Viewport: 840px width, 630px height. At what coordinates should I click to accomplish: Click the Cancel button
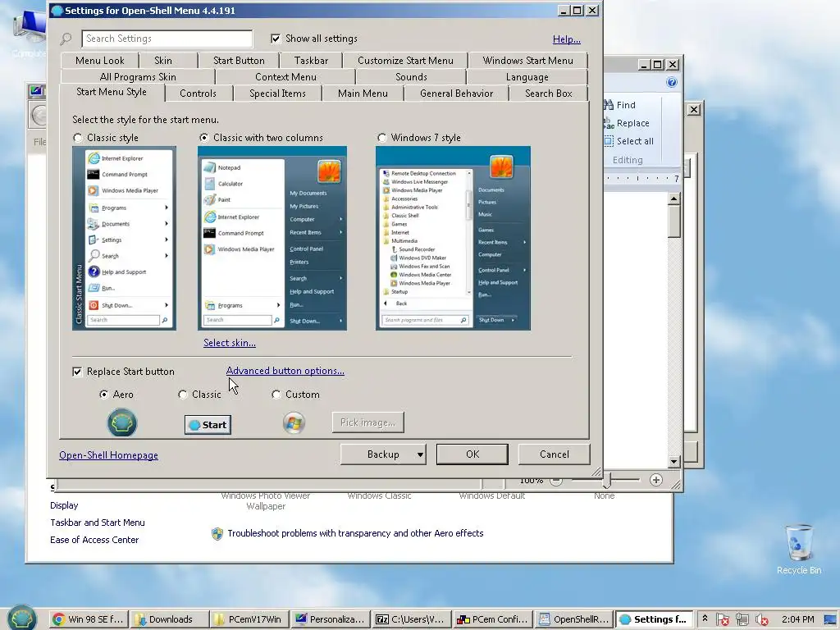point(554,454)
